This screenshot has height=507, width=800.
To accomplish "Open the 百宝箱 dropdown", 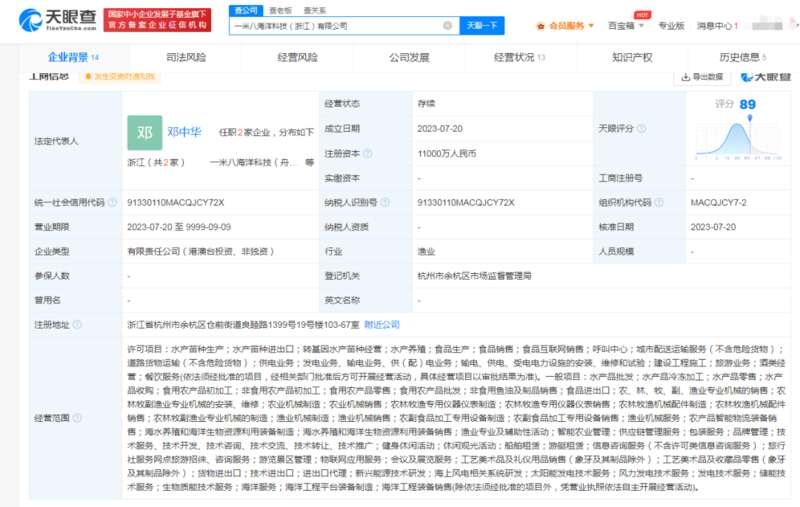I will click(626, 26).
